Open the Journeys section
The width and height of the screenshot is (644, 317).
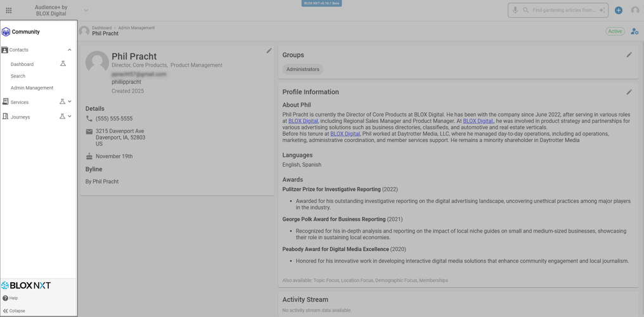(x=20, y=117)
